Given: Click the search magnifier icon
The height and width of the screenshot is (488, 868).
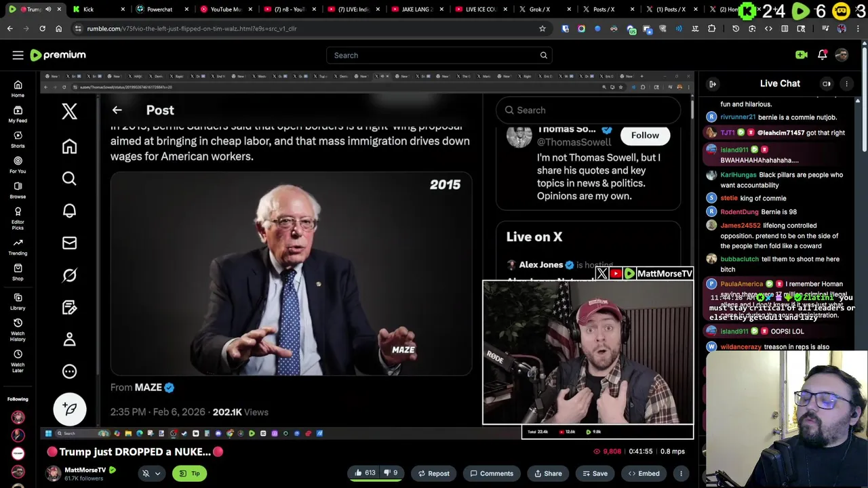Looking at the screenshot, I should click(543, 55).
